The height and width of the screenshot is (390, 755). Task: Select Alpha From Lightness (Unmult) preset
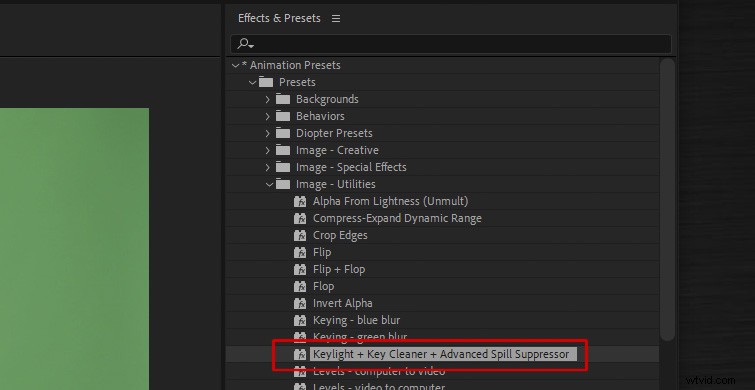click(x=391, y=201)
